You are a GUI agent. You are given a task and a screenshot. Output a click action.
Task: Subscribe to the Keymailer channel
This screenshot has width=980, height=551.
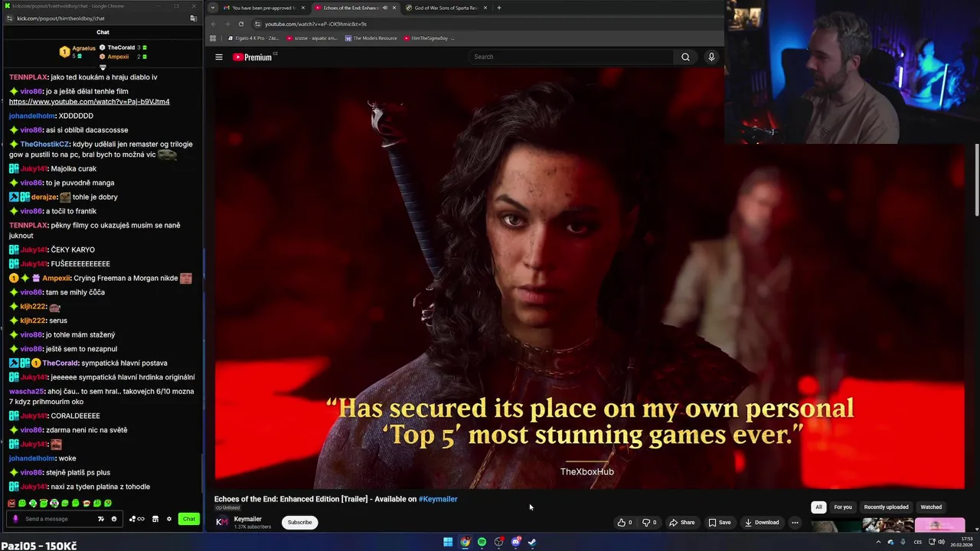pos(299,523)
